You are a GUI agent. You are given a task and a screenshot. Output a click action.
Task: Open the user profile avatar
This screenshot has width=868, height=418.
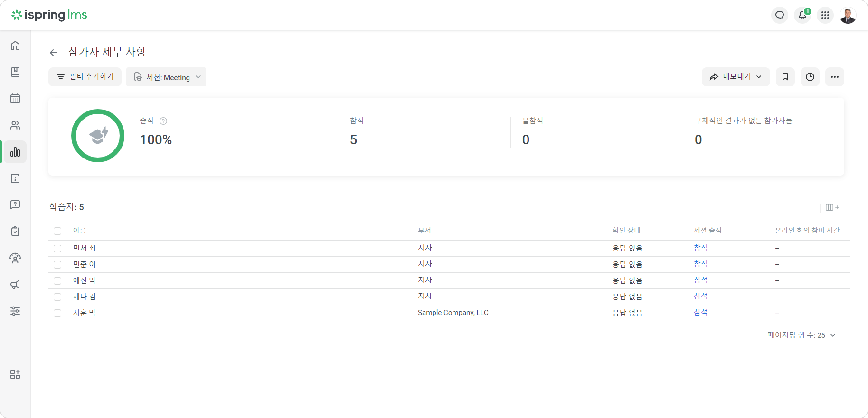tap(848, 15)
